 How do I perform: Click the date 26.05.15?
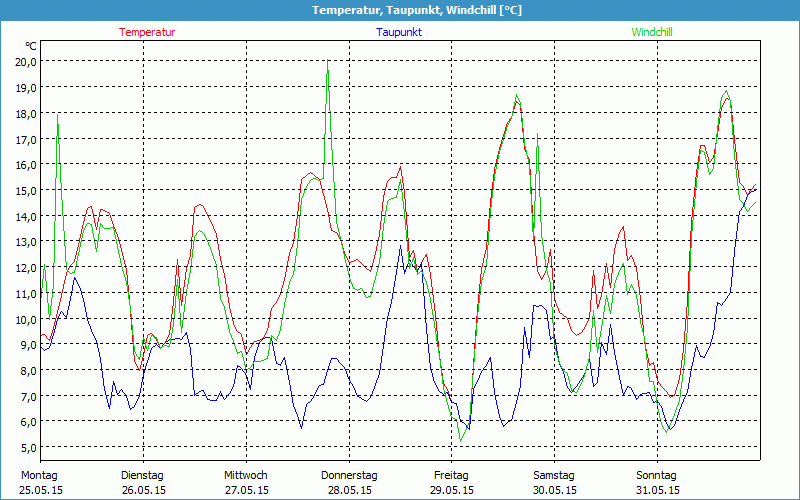144,490
